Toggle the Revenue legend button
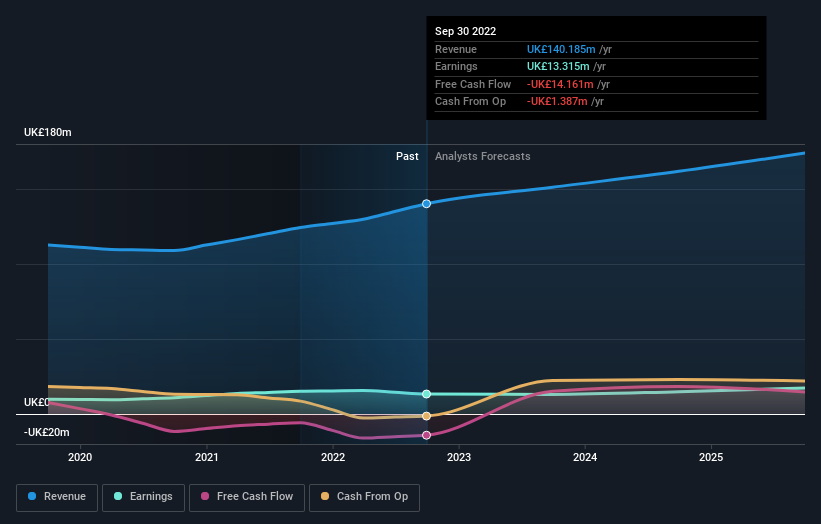821x524 pixels. click(57, 497)
